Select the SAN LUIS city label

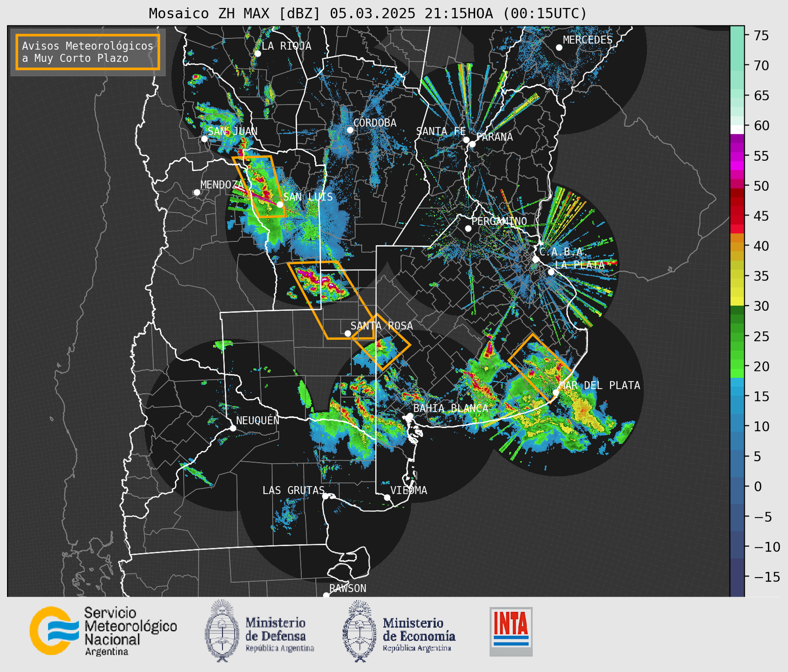point(308,197)
